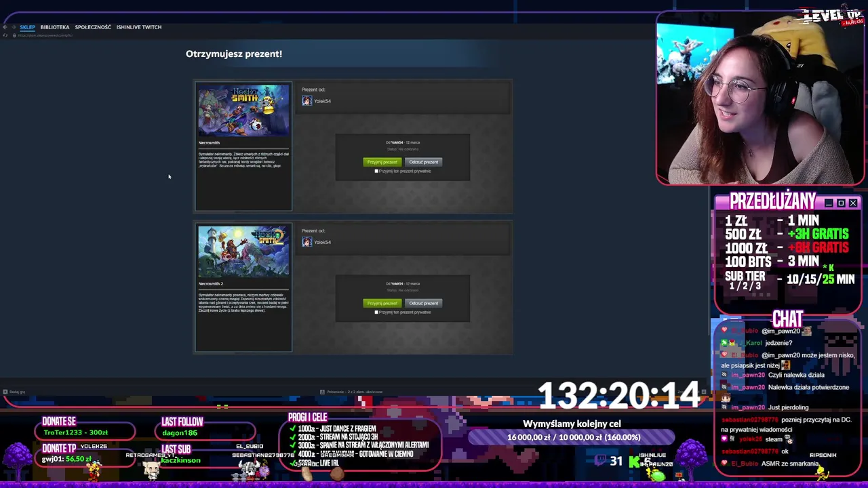Open the Necrosmith game artwork thumbnail
Image resolution: width=868 pixels, height=488 pixels.
click(x=243, y=110)
